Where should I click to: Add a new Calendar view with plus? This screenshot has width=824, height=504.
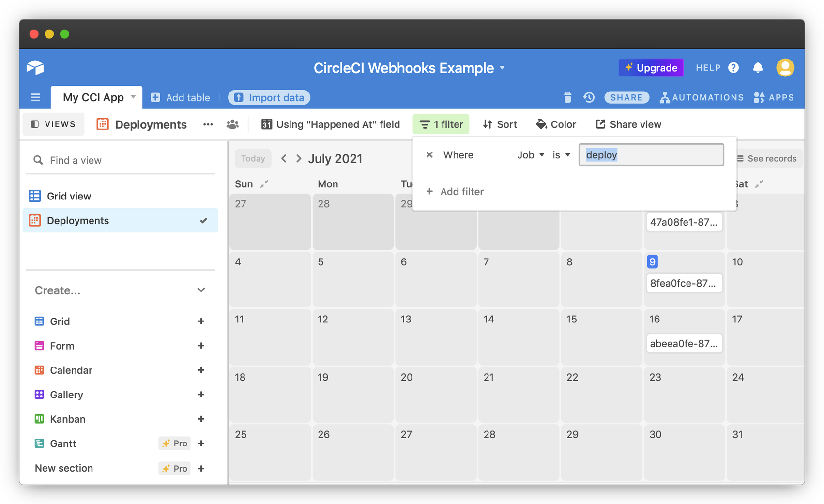pyautogui.click(x=201, y=370)
